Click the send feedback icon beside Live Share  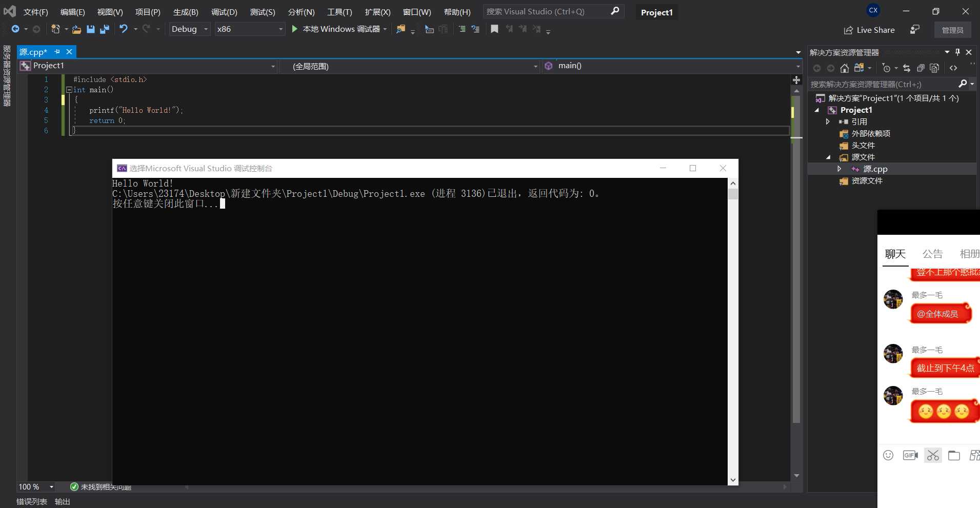point(915,30)
